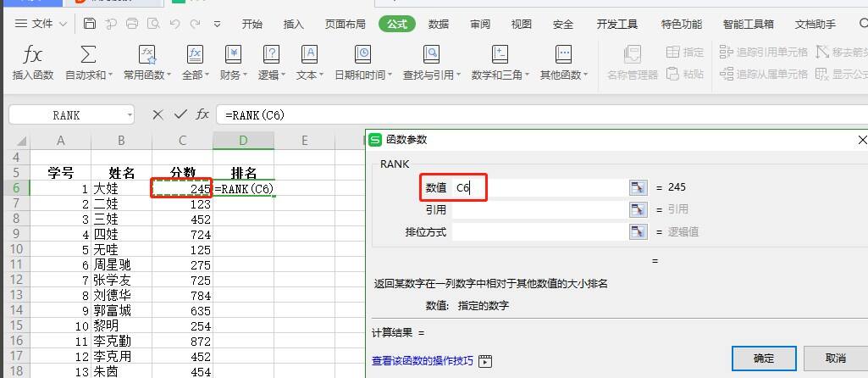Expand the 自动求和 dropdown label

click(89, 75)
